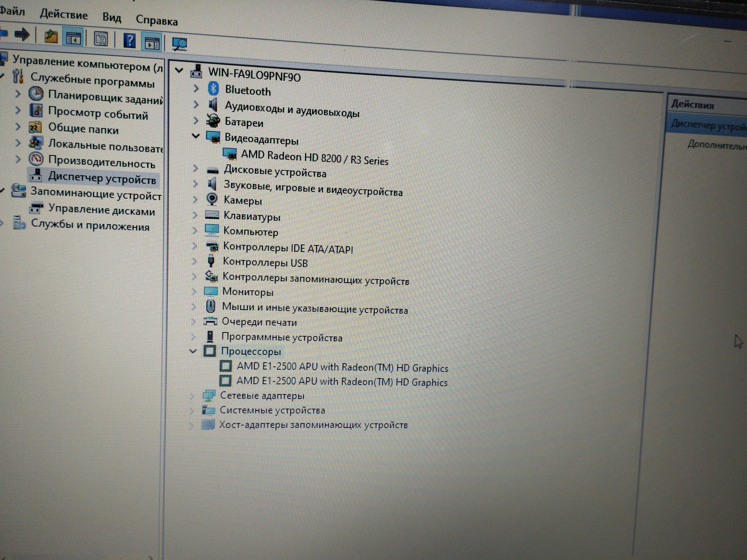Select the Программные устройства category

[x=282, y=337]
